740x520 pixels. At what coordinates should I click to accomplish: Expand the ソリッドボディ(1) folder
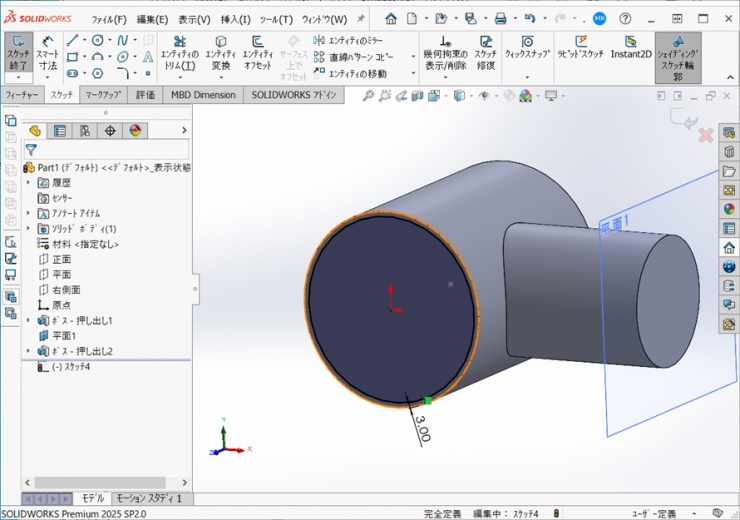(x=28, y=229)
